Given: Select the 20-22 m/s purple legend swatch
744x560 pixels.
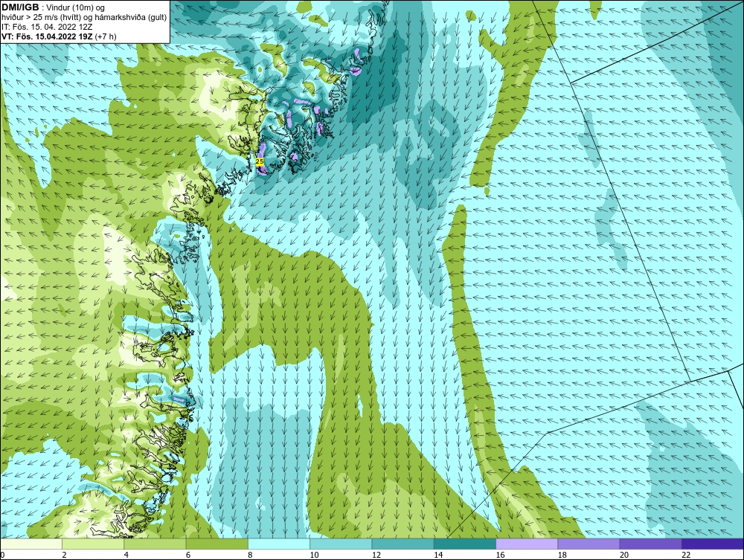Looking at the screenshot, I should pos(650,544).
